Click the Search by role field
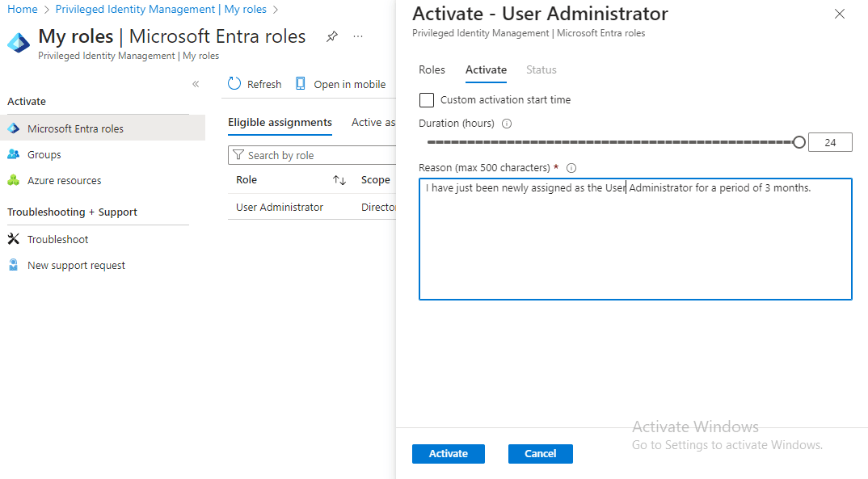Image resolution: width=868 pixels, height=479 pixels. coord(315,155)
